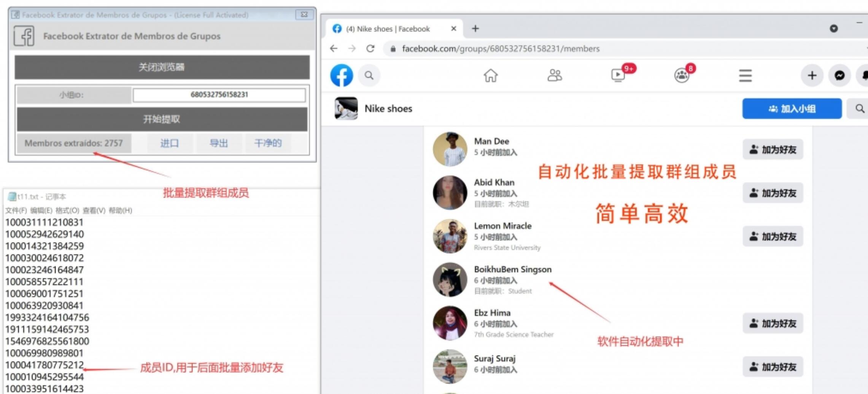The width and height of the screenshot is (868, 394).
Task: Open Messenger icon in Facebook header
Action: pyautogui.click(x=839, y=75)
